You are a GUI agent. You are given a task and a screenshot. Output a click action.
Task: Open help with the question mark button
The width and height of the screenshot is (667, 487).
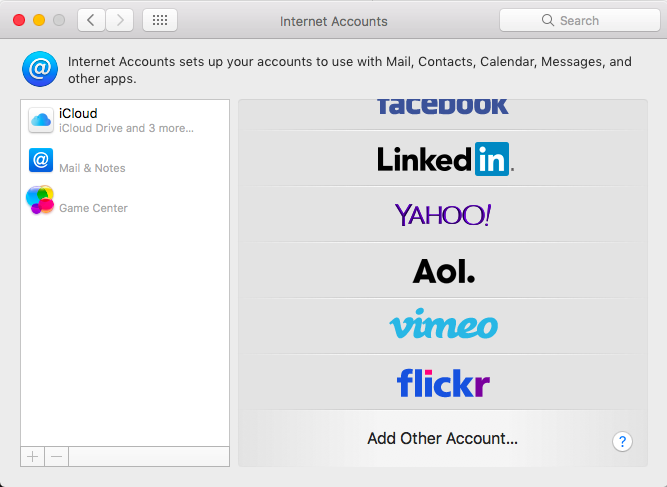pos(622,441)
